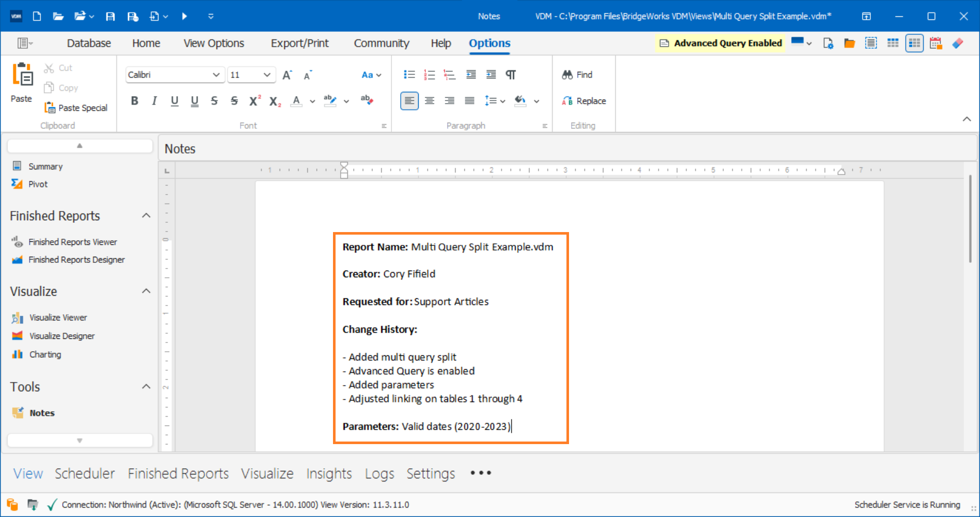The height and width of the screenshot is (517, 980).
Task: Open line spacing dropdown
Action: pyautogui.click(x=495, y=101)
